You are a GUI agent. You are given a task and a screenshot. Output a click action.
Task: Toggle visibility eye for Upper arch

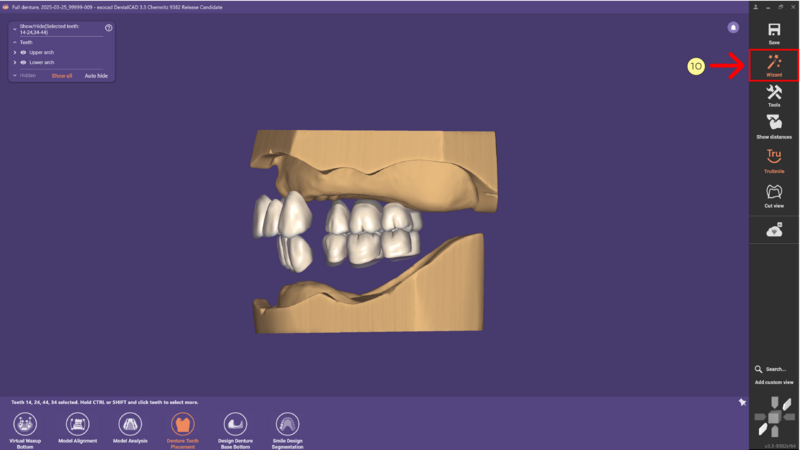(x=23, y=53)
